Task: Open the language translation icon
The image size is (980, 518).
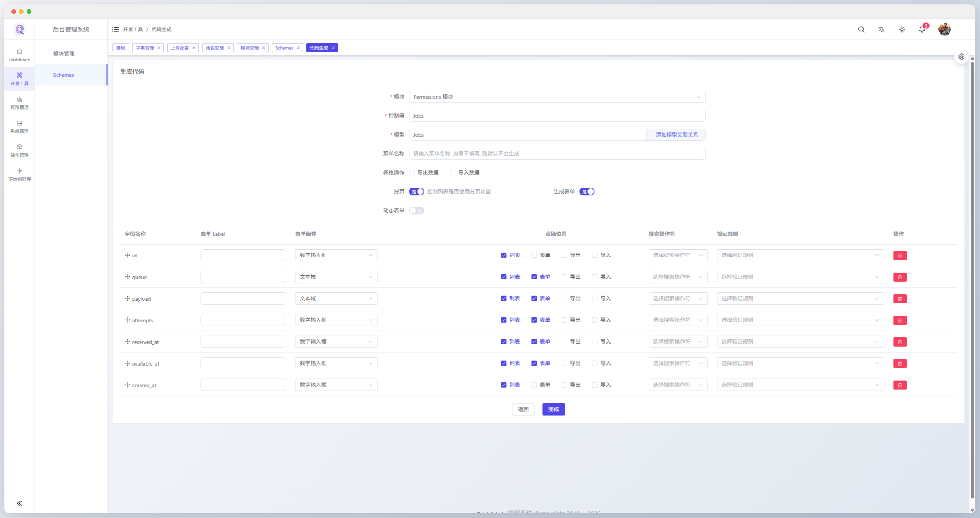Action: [x=881, y=29]
